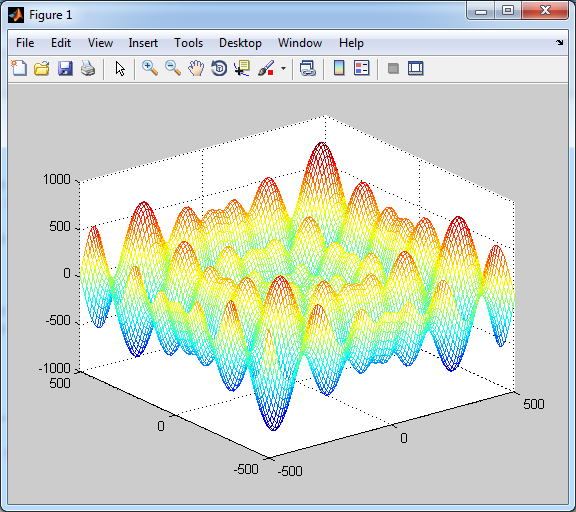The width and height of the screenshot is (576, 512).
Task: Open the File menu
Action: [x=25, y=43]
